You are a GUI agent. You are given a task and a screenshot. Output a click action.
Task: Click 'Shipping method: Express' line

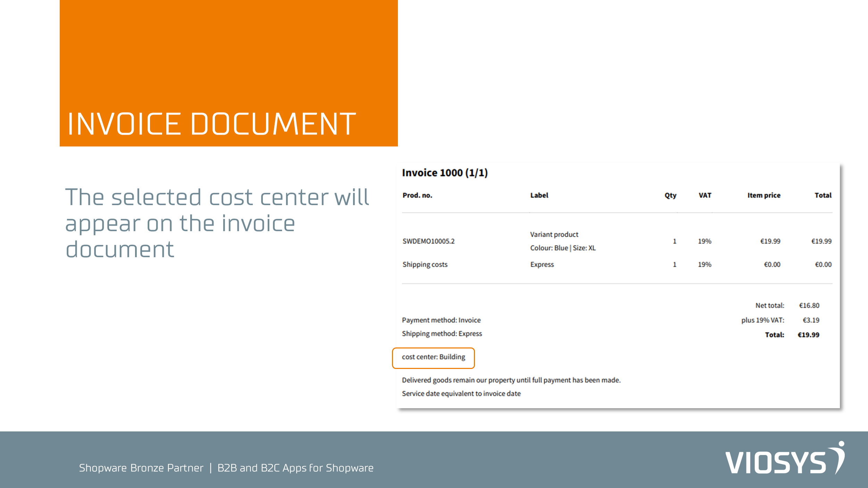pos(442,334)
